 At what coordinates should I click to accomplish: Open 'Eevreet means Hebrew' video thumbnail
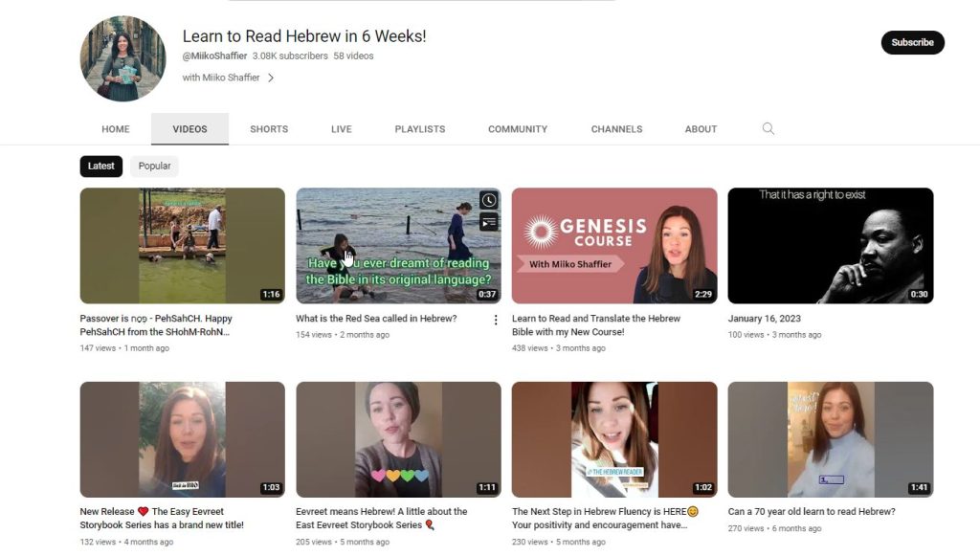(398, 439)
